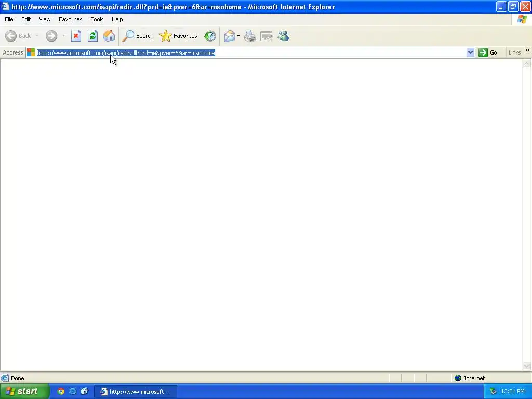Open the Favorites pane with the star button
The height and width of the screenshot is (399, 532).
[x=179, y=36]
